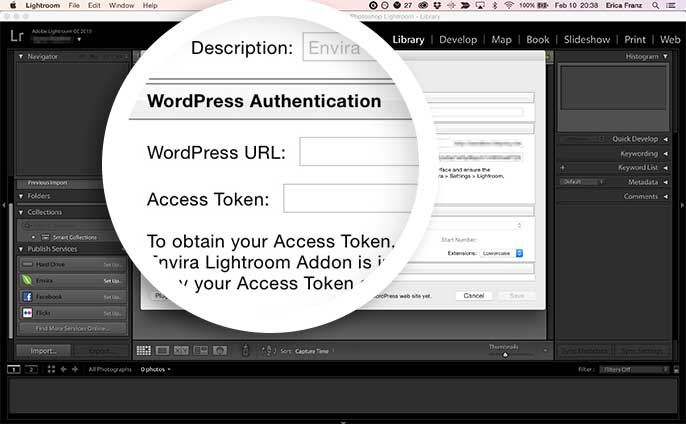Expand the Quick Develop panel
Viewport: 686px width, 424px height.
[665, 139]
